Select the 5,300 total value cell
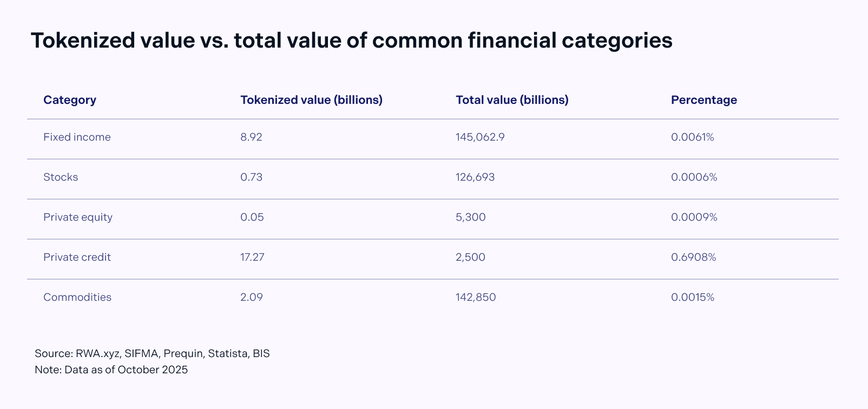Screen dimensions: 868x409 (470, 217)
